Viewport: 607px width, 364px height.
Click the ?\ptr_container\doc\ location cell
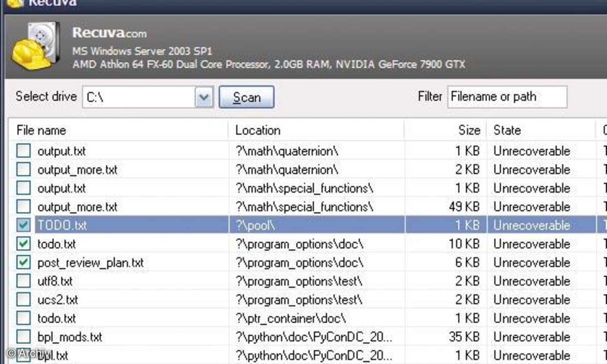click(290, 318)
